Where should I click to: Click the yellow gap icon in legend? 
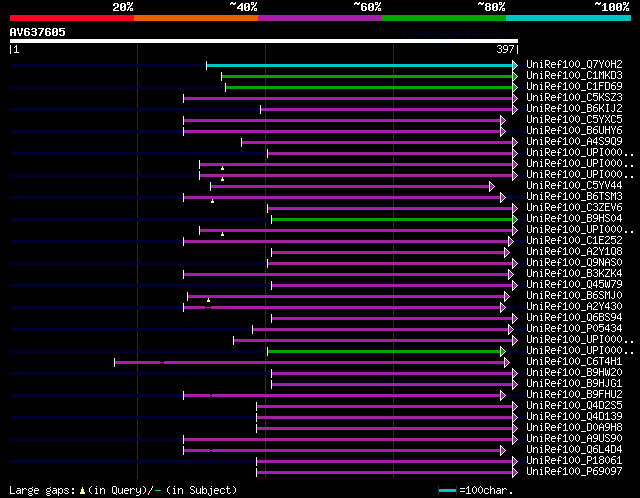pyautogui.click(x=82, y=490)
